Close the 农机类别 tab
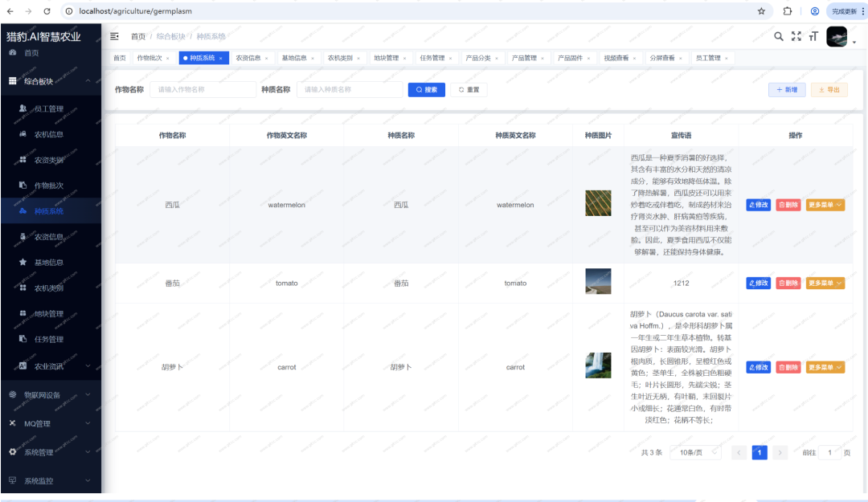 tap(358, 58)
